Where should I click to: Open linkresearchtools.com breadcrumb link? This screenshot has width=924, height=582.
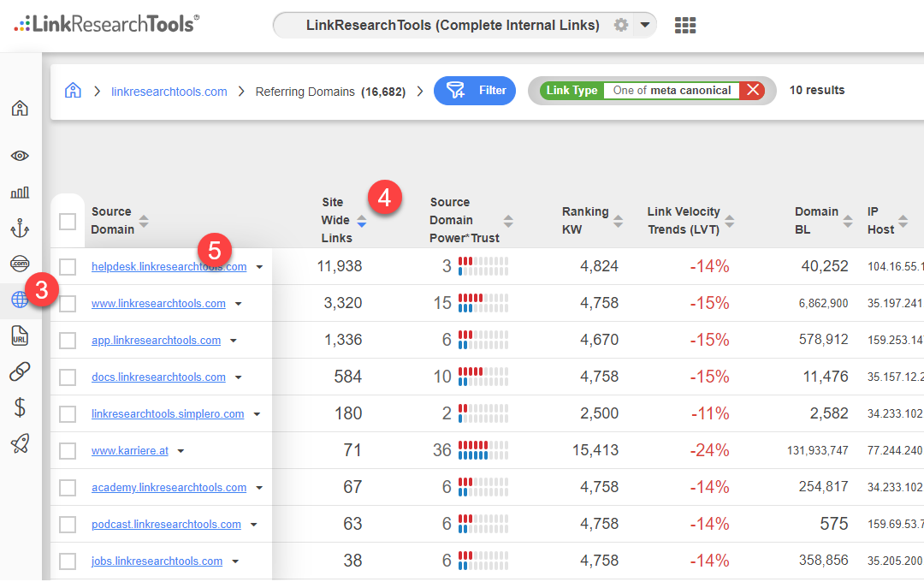click(169, 92)
